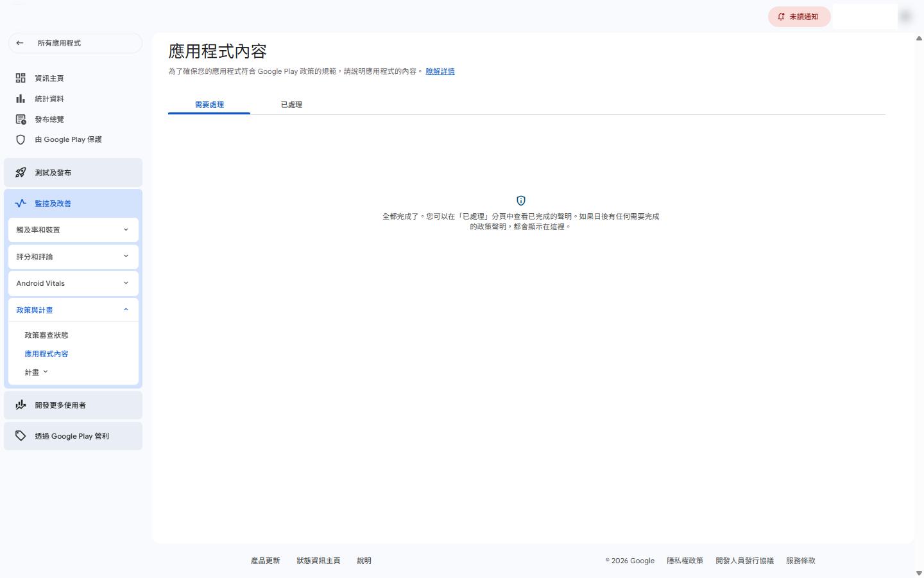Click the 統計資料 bar chart icon
The height and width of the screenshot is (578, 924).
21,98
